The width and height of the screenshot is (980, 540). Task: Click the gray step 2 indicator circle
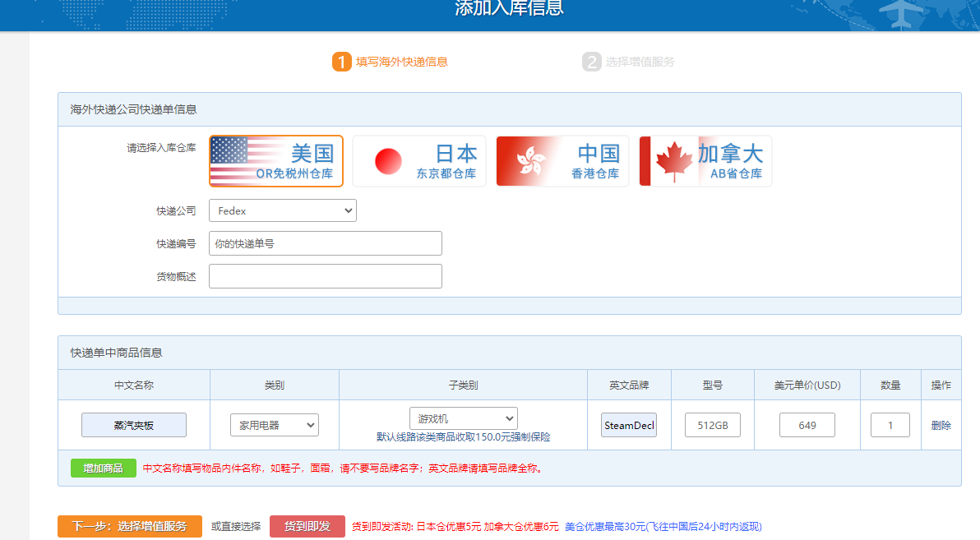tap(592, 61)
